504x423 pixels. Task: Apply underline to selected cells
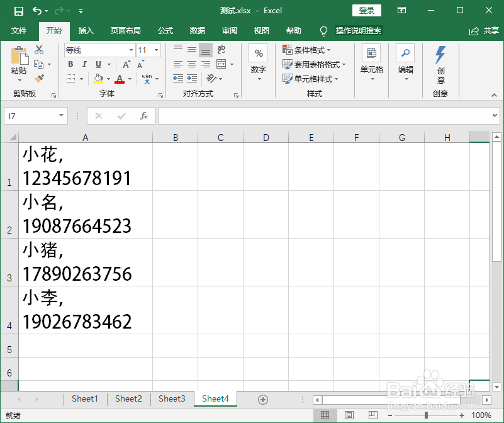tap(98, 64)
